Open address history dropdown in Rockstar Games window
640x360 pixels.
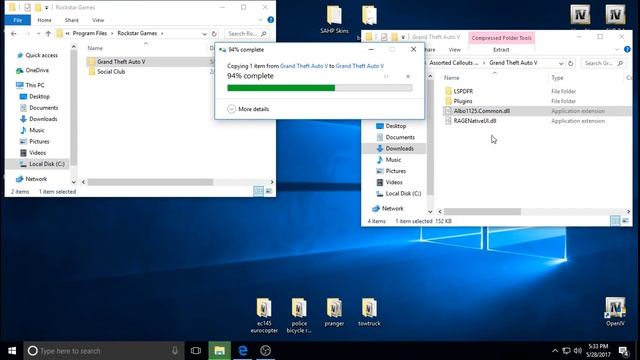pos(204,33)
